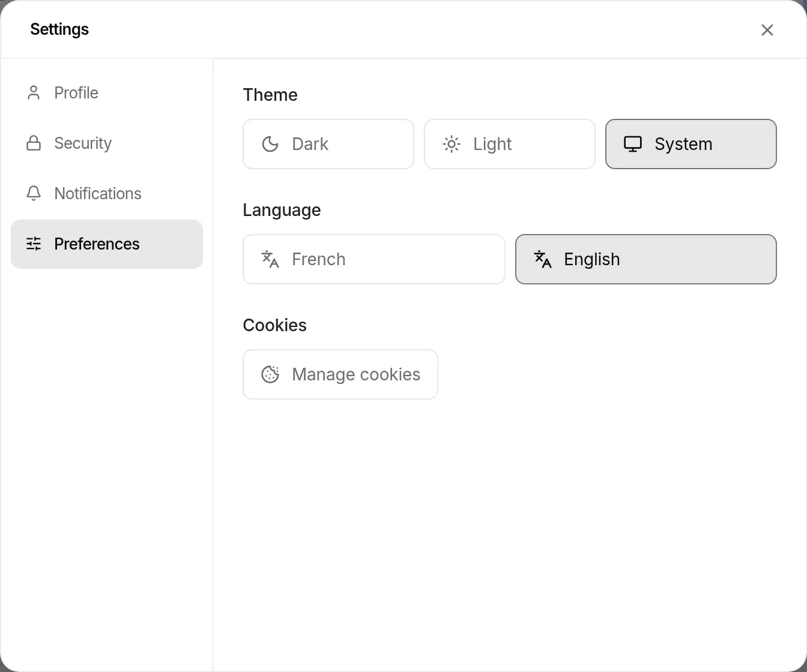Click the "Settings" dialog title
The image size is (807, 672).
(59, 29)
